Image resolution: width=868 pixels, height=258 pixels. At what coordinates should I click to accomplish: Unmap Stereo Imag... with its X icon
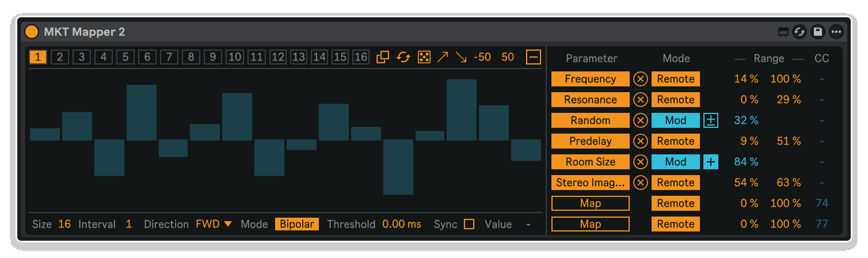(x=641, y=183)
